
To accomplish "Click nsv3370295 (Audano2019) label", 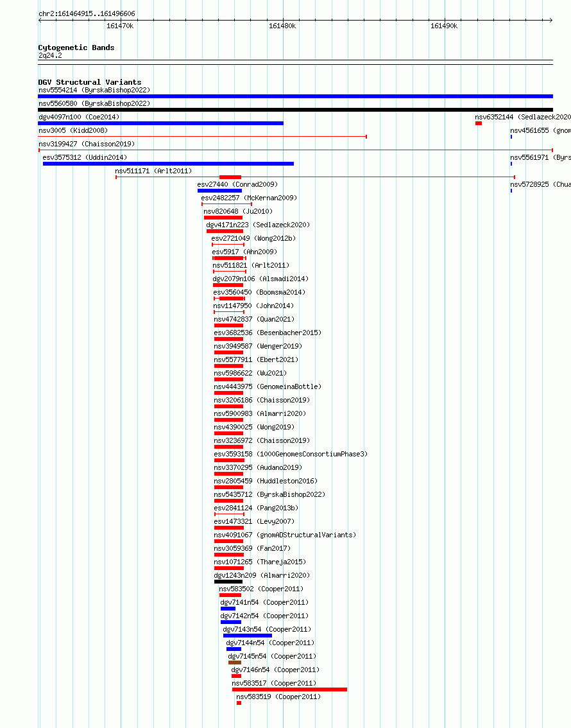I will [x=258, y=467].
